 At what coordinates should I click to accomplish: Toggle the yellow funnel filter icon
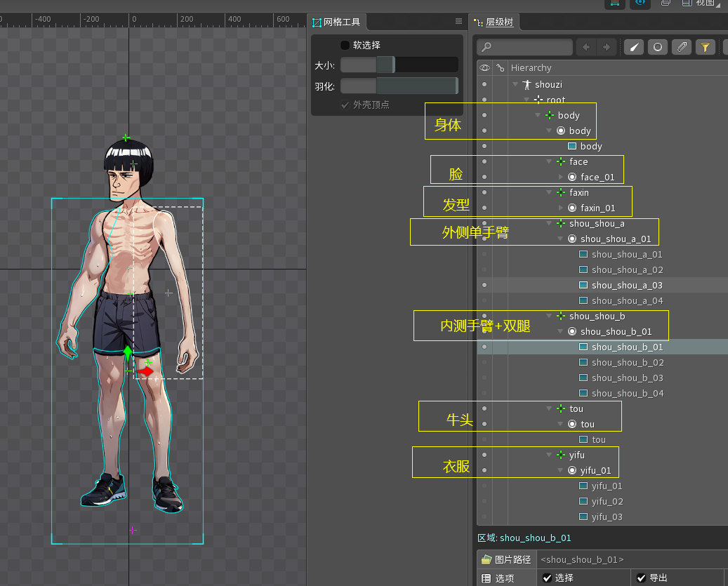[705, 47]
